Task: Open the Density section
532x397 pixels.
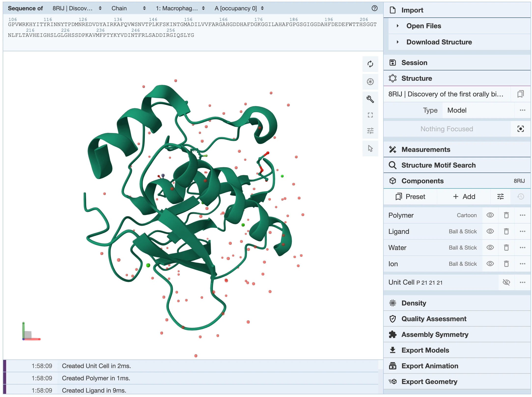Action: pos(457,303)
